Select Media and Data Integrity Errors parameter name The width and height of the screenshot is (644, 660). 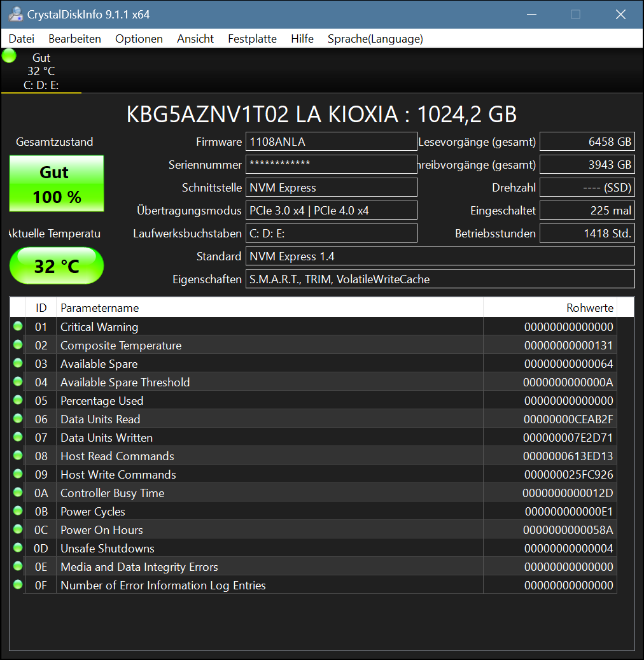(x=139, y=567)
